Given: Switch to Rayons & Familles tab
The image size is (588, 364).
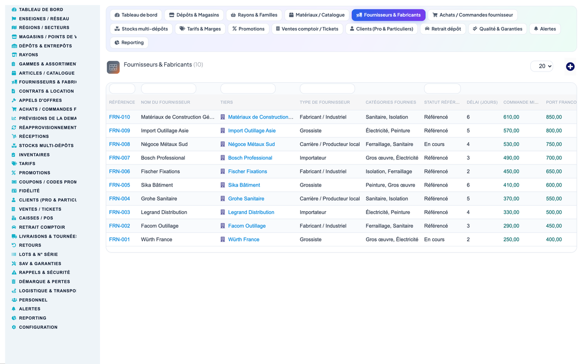Looking at the screenshot, I should click(254, 15).
